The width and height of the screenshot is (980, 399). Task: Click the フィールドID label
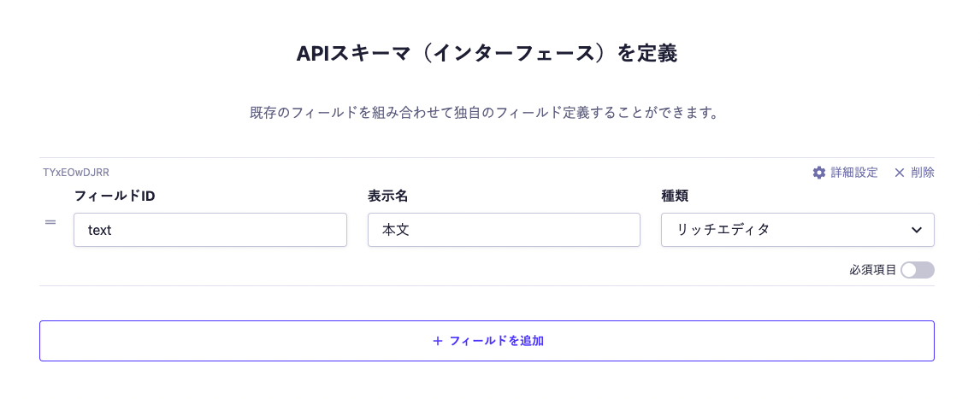coord(115,196)
